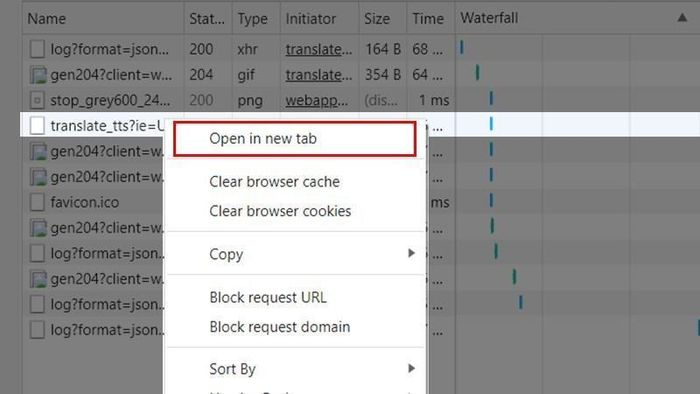700x394 pixels.
Task: Click the sort arrow in Waterfall header
Action: (x=682, y=18)
